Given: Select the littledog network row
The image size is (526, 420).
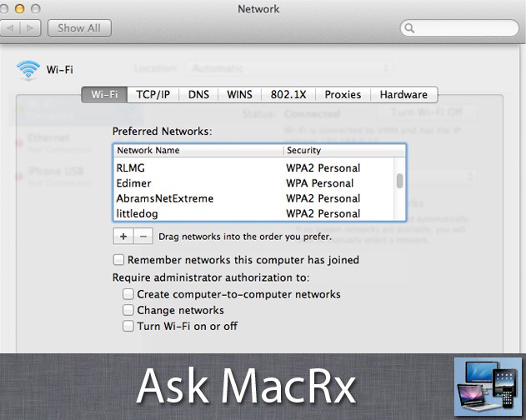Looking at the screenshot, I should tap(254, 213).
